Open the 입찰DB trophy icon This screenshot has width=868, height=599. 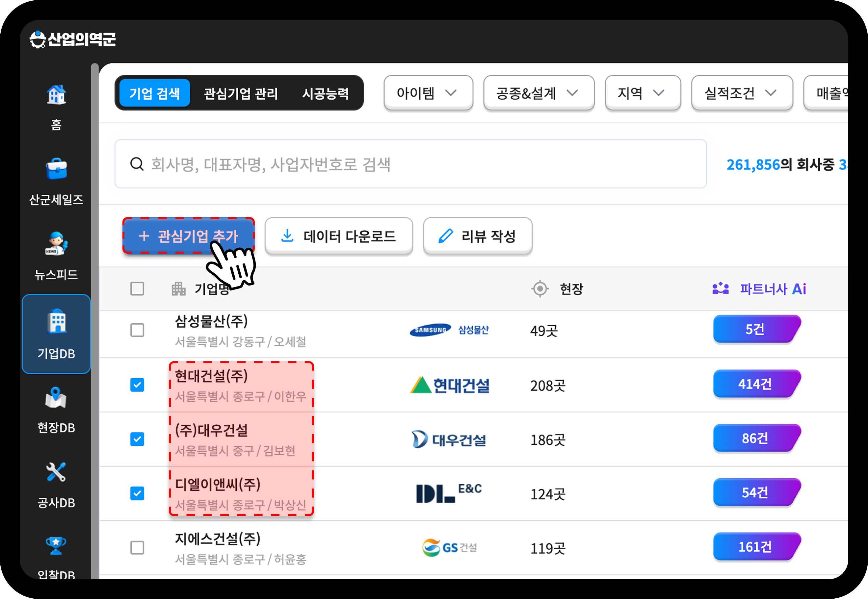pyautogui.click(x=56, y=546)
